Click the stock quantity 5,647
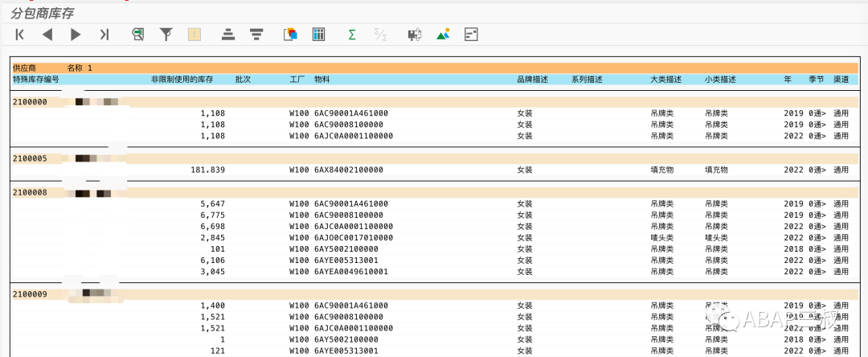Viewport: 868px width, 357px height. (211, 203)
